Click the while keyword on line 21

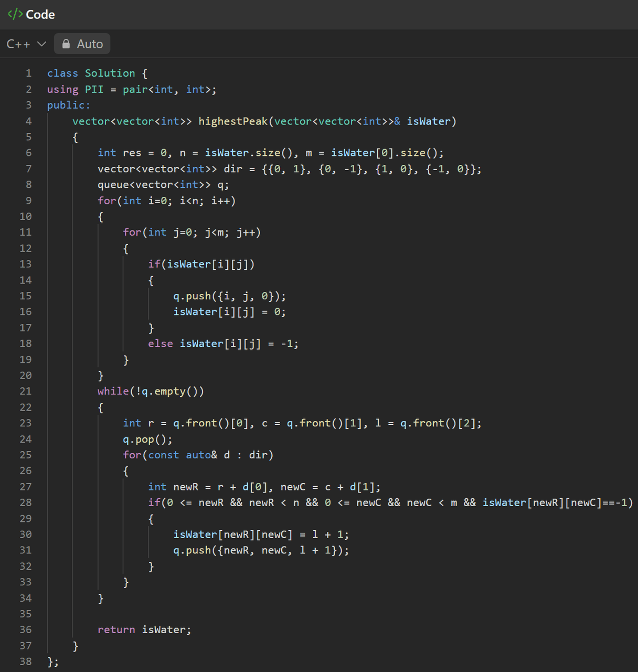pos(113,391)
